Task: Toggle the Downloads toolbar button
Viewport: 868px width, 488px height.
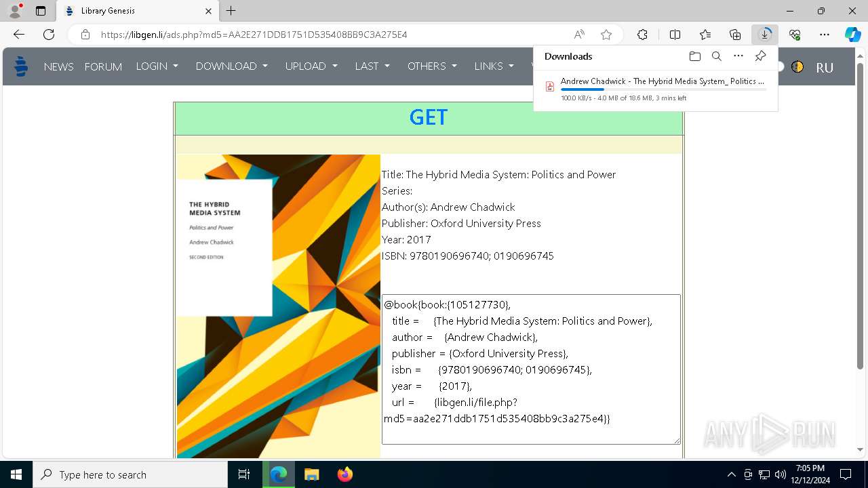Action: click(x=765, y=35)
